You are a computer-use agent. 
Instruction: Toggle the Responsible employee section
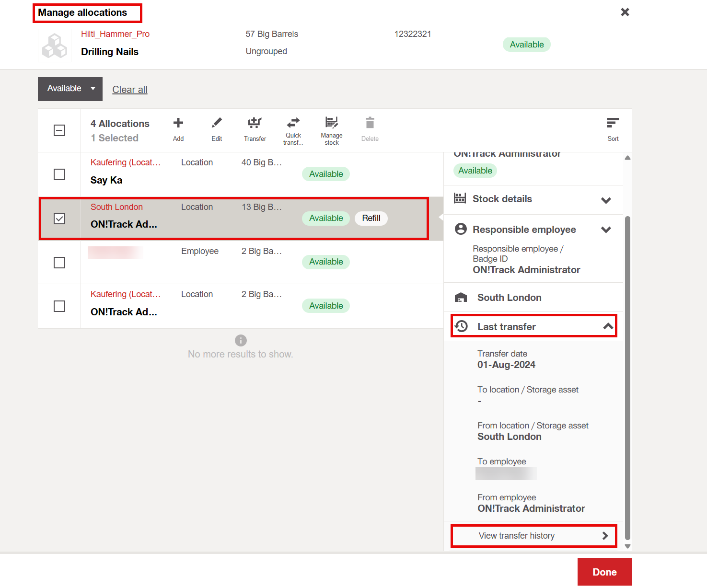(606, 230)
